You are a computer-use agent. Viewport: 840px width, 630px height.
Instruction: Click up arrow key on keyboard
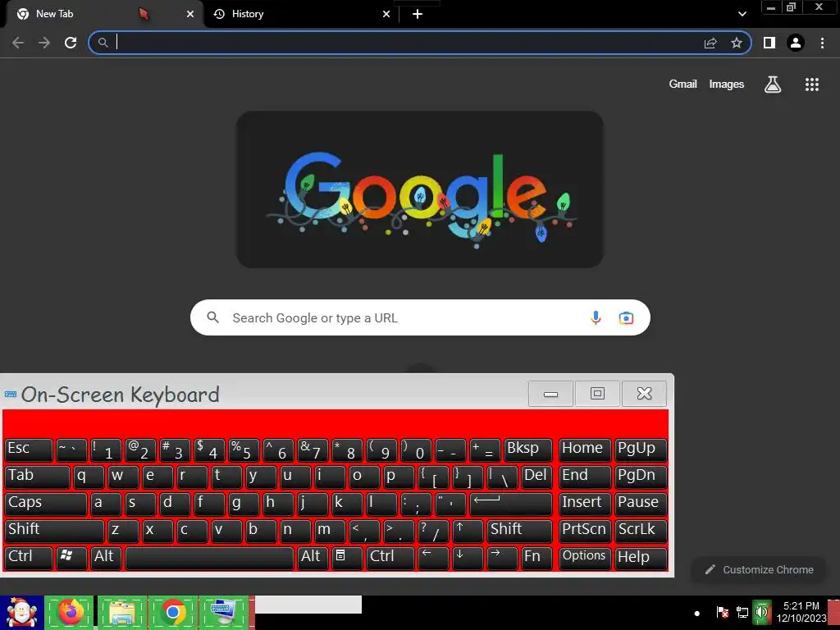(467, 531)
